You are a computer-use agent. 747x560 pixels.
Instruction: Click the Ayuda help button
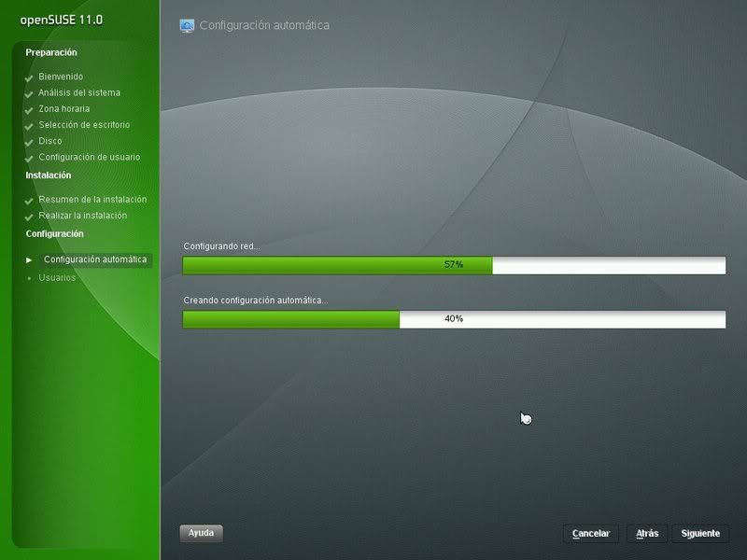[x=201, y=533]
